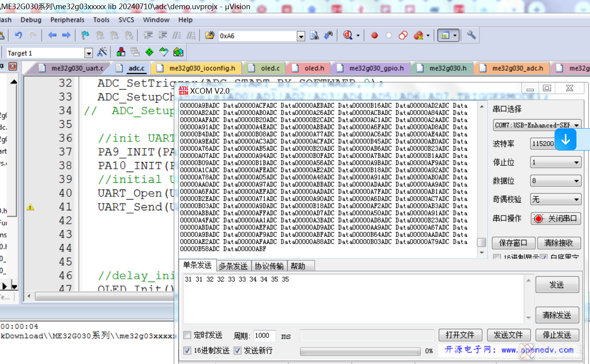The height and width of the screenshot is (364, 590).
Task: Start debug session with magnifier d icon
Action: [348, 35]
